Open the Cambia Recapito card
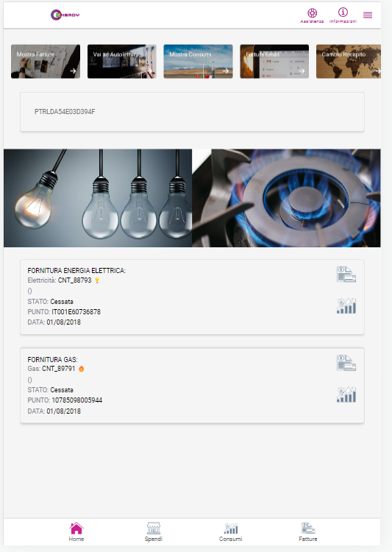 tap(349, 61)
